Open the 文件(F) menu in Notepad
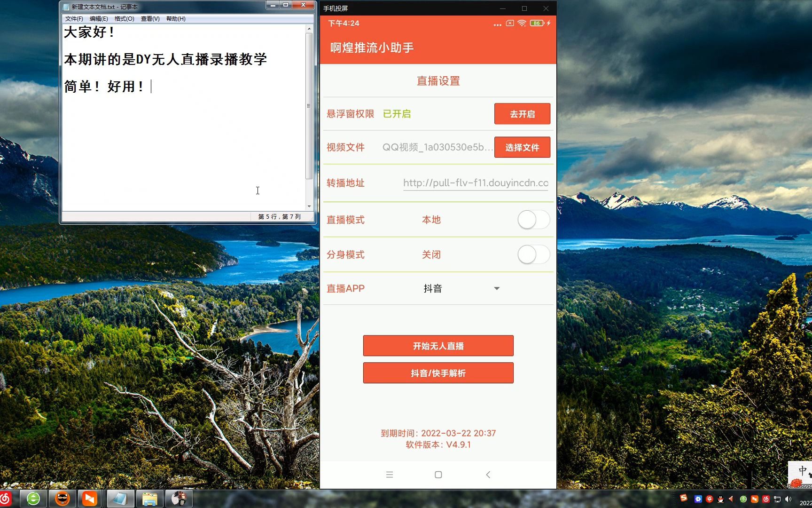This screenshot has width=812, height=508. 73,19
